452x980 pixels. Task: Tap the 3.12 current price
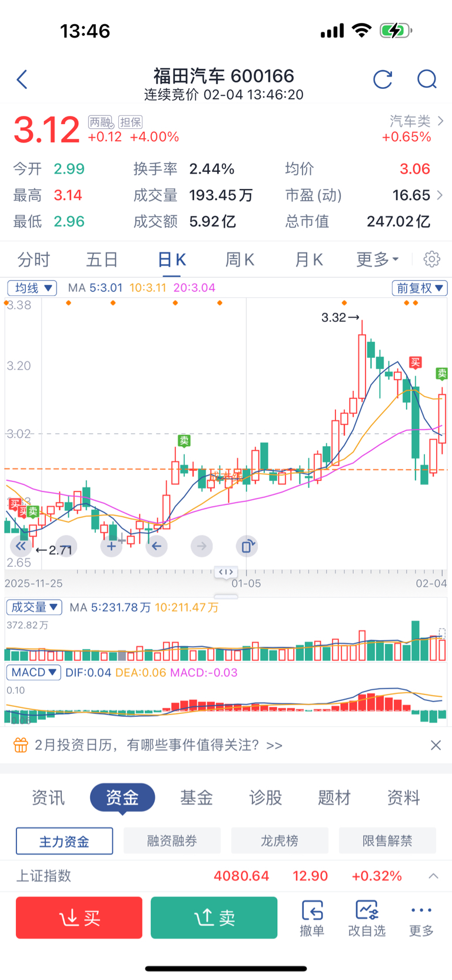pyautogui.click(x=46, y=130)
